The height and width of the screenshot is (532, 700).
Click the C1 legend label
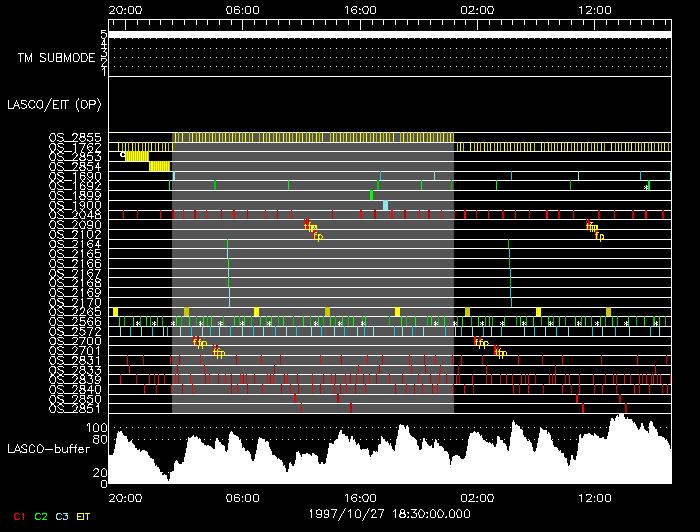click(x=19, y=516)
